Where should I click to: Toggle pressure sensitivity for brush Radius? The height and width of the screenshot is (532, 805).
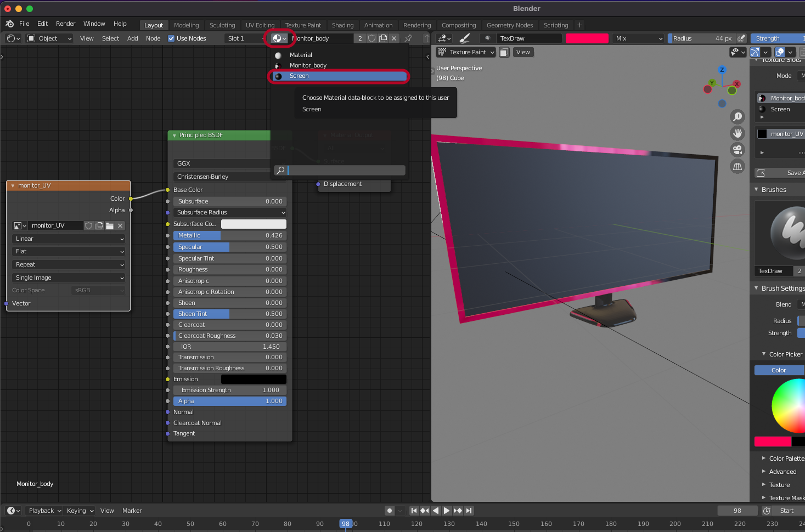click(741, 38)
